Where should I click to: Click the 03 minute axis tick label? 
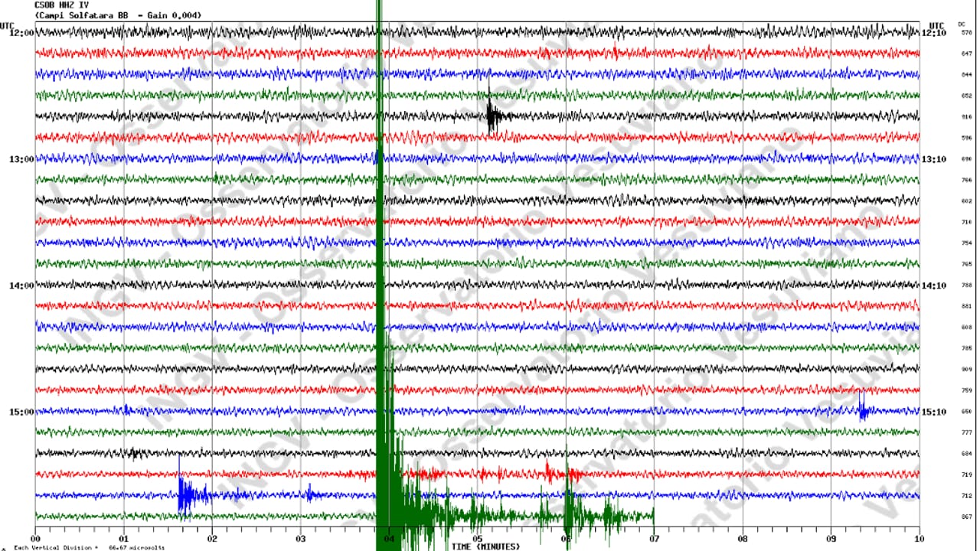(x=301, y=539)
